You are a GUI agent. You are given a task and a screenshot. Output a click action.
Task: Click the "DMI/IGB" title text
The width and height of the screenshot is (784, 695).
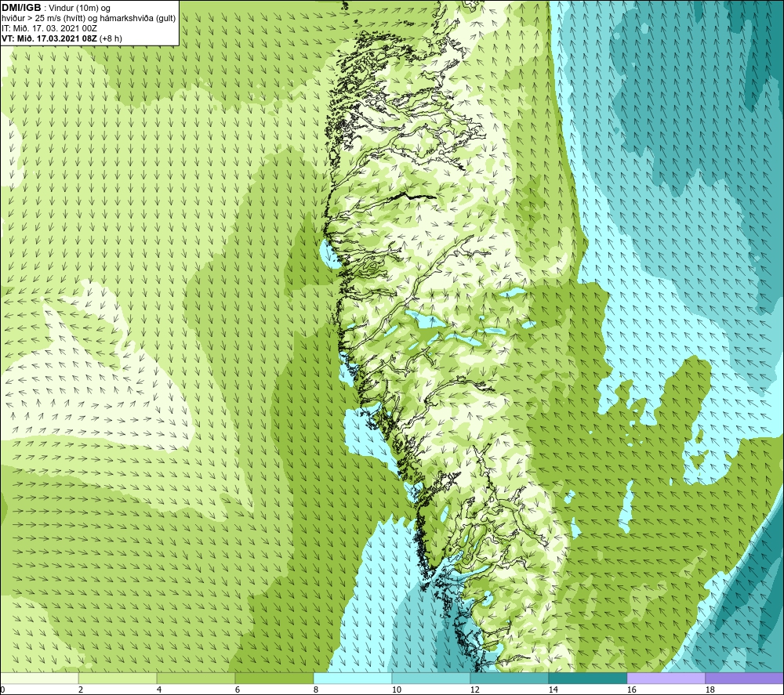pos(21,8)
